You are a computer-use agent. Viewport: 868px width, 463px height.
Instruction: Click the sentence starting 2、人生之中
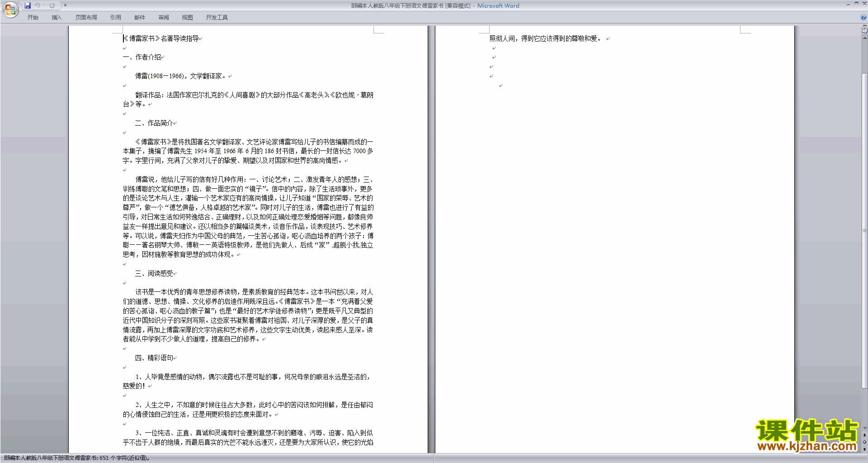tap(248, 409)
